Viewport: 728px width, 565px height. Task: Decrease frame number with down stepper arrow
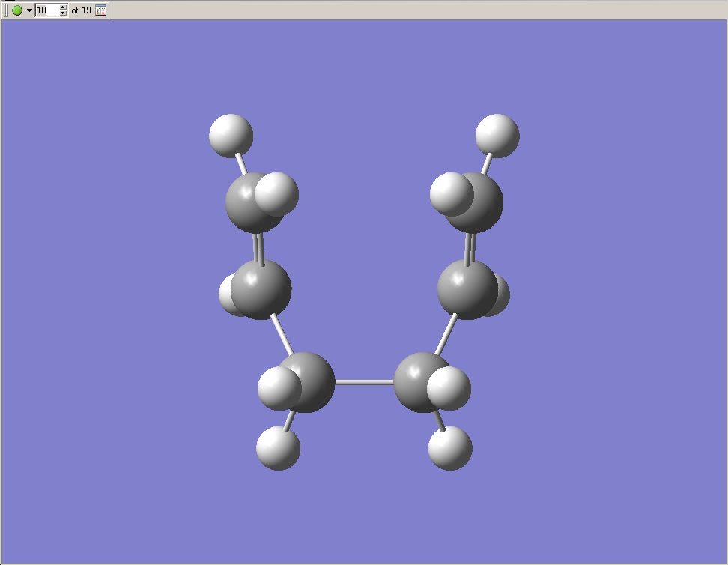[63, 13]
